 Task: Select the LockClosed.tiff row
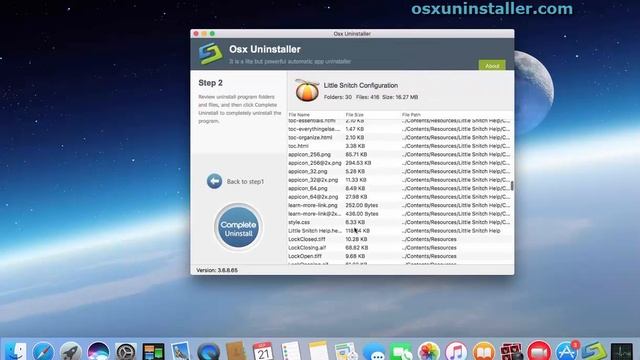click(x=400, y=239)
